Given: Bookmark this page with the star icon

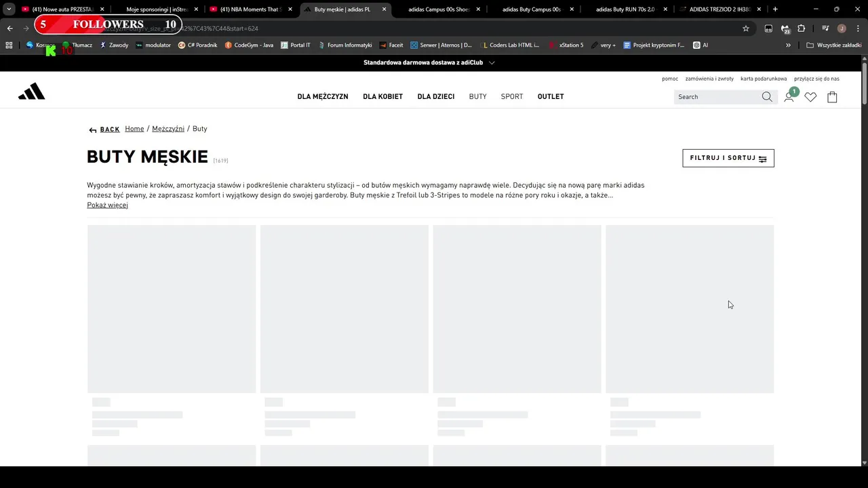Looking at the screenshot, I should click(x=746, y=28).
